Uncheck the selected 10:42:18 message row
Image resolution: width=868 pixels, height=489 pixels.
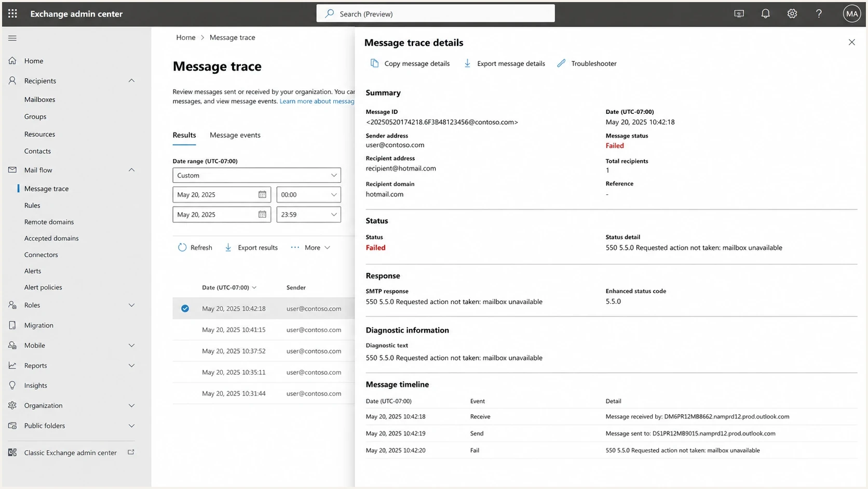[x=185, y=309]
